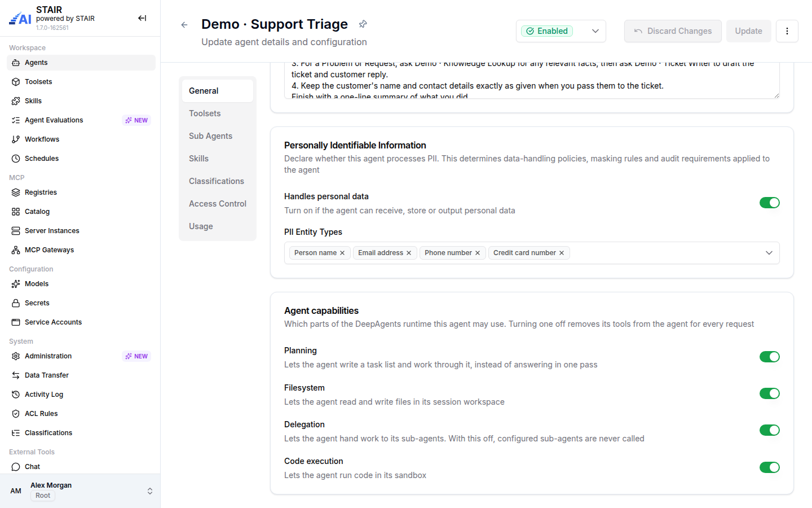This screenshot has width=812, height=508.
Task: Click the Agent capabilities heading
Action: 321,311
